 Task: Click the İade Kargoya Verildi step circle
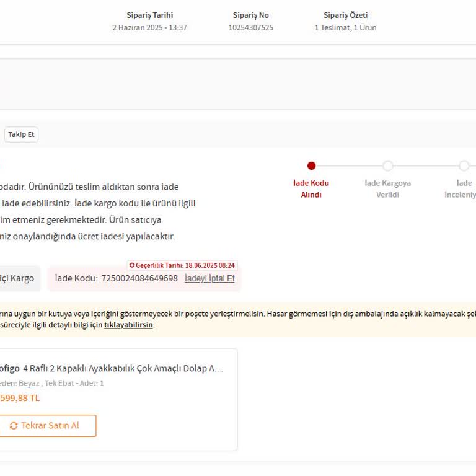click(387, 165)
